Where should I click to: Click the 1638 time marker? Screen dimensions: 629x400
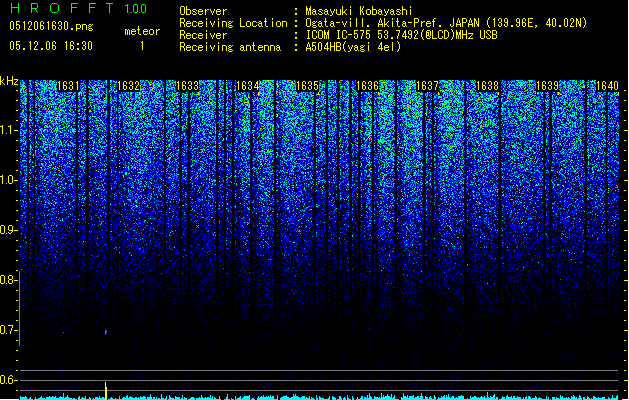(487, 86)
